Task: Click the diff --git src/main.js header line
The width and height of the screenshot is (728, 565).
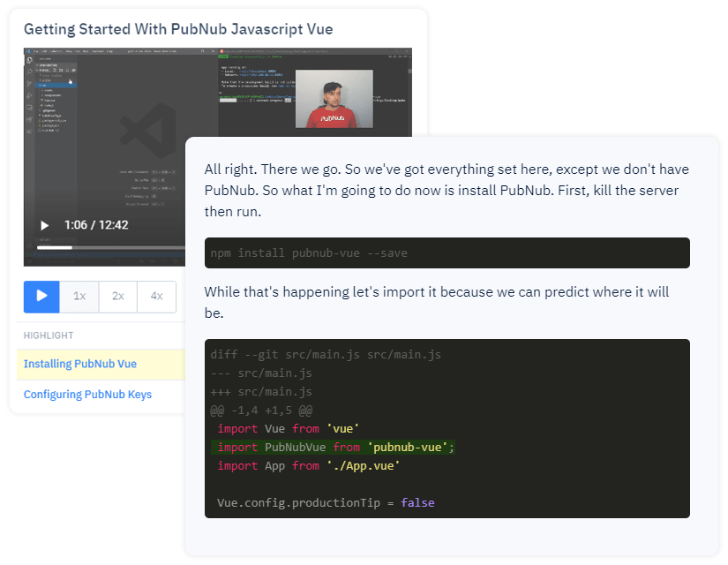Action: [x=326, y=355]
